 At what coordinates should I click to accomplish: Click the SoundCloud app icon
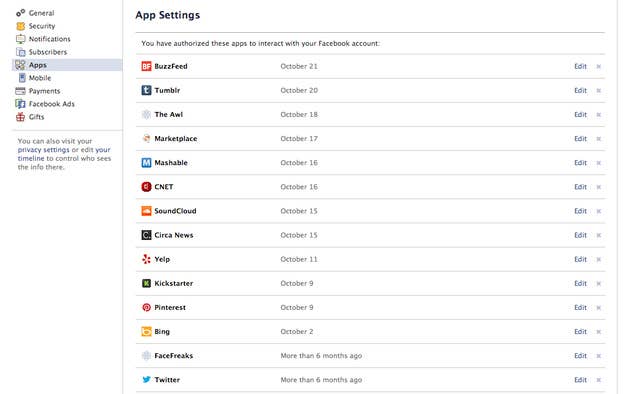[146, 211]
